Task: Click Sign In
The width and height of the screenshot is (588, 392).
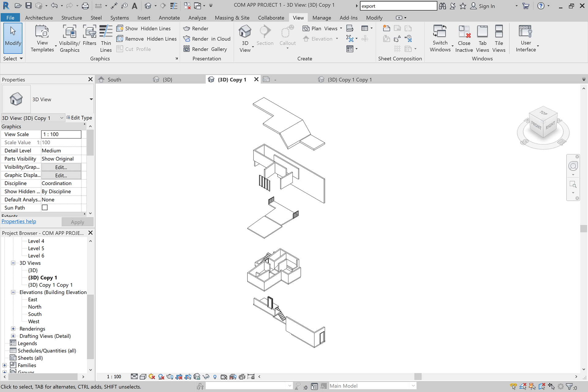Action: pyautogui.click(x=483, y=6)
